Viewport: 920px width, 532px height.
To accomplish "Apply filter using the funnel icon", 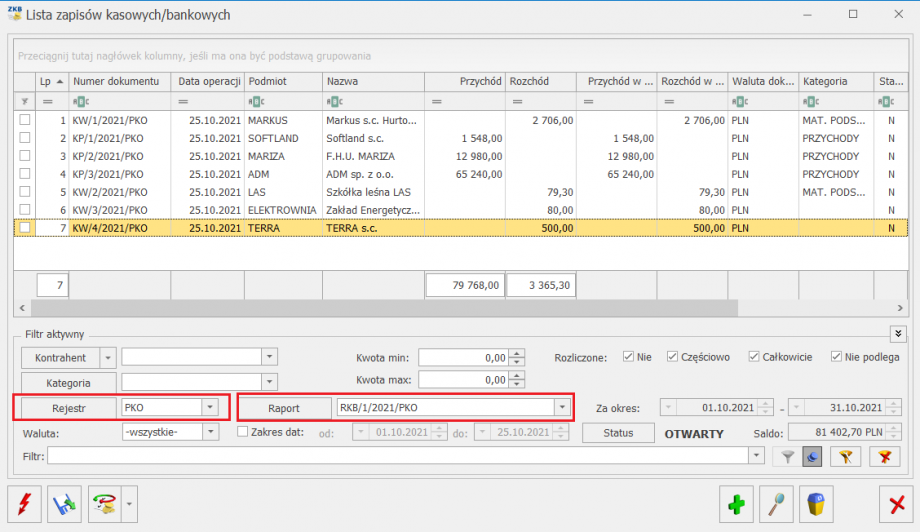I will pos(787,456).
